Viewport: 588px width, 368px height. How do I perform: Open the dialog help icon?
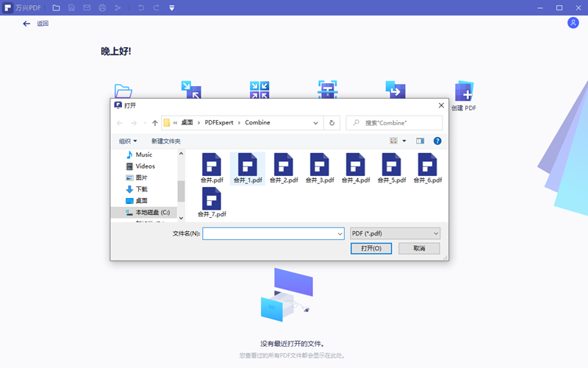[x=437, y=141]
